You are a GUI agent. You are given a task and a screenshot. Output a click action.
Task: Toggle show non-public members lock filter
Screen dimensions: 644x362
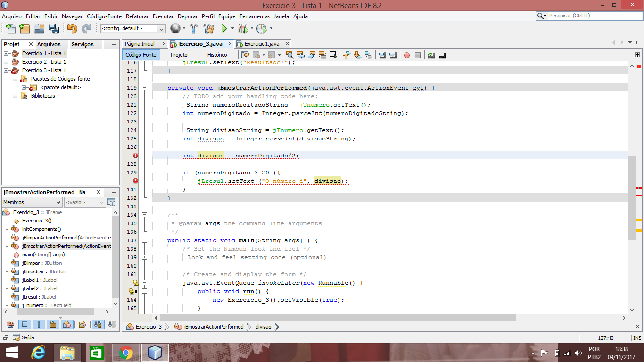[53, 324]
